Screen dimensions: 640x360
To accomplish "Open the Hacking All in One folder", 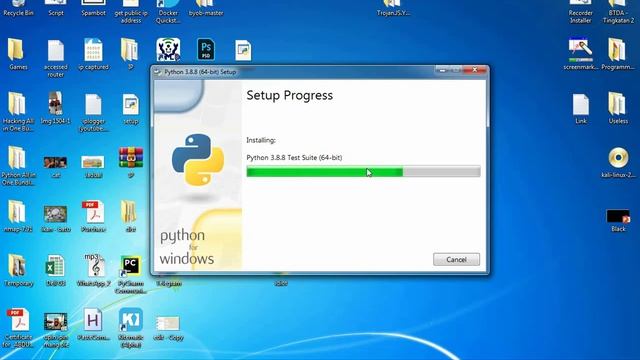I will click(18, 111).
